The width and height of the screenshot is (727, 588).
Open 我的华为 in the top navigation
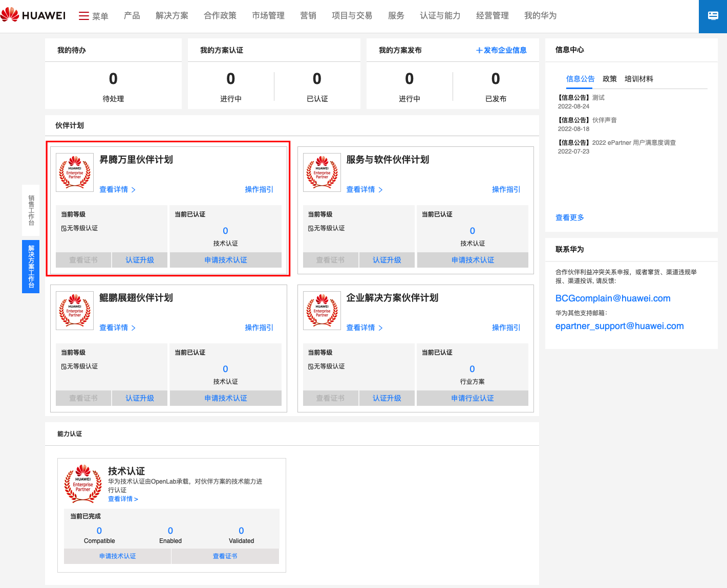(541, 16)
